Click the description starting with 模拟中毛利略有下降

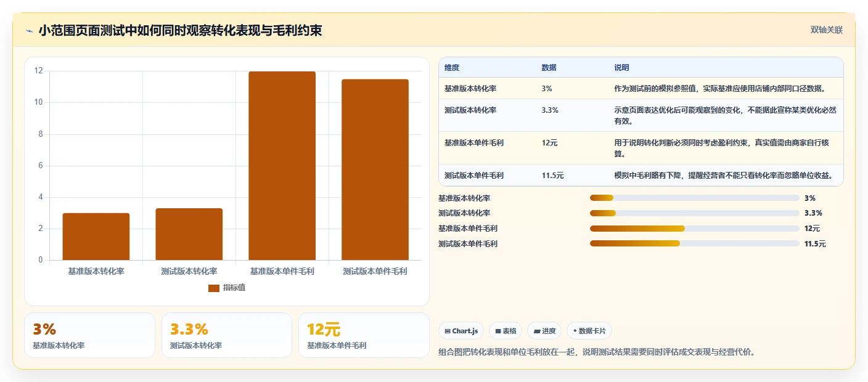(x=724, y=176)
